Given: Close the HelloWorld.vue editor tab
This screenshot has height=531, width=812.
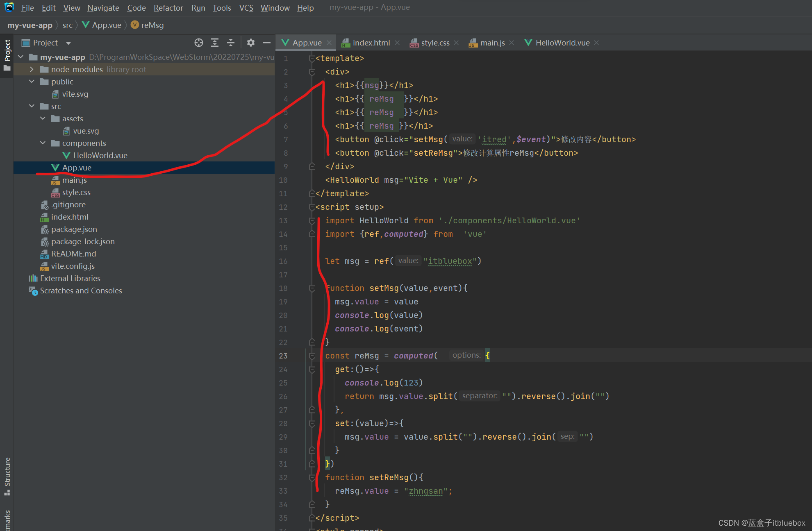Looking at the screenshot, I should pos(596,43).
